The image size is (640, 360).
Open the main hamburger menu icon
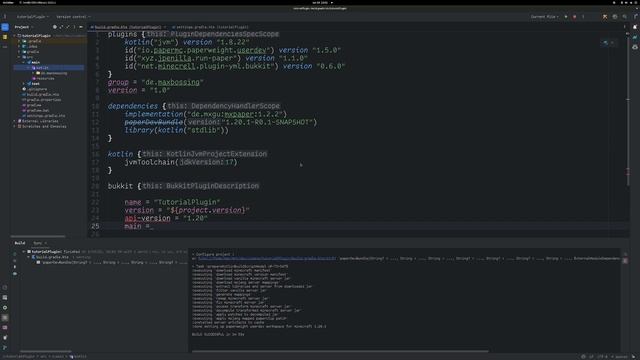pyautogui.click(x=5, y=17)
